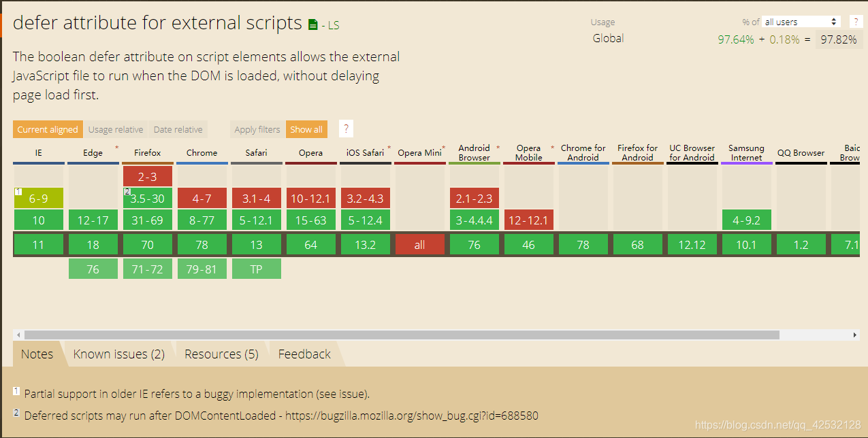
Task: Click the LS living standard document icon
Action: 312,25
